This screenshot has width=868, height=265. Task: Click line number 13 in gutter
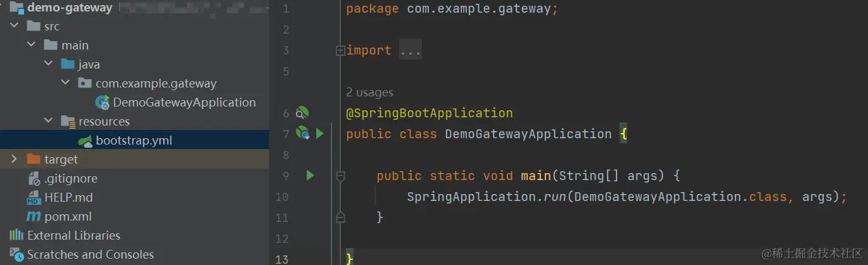[283, 259]
